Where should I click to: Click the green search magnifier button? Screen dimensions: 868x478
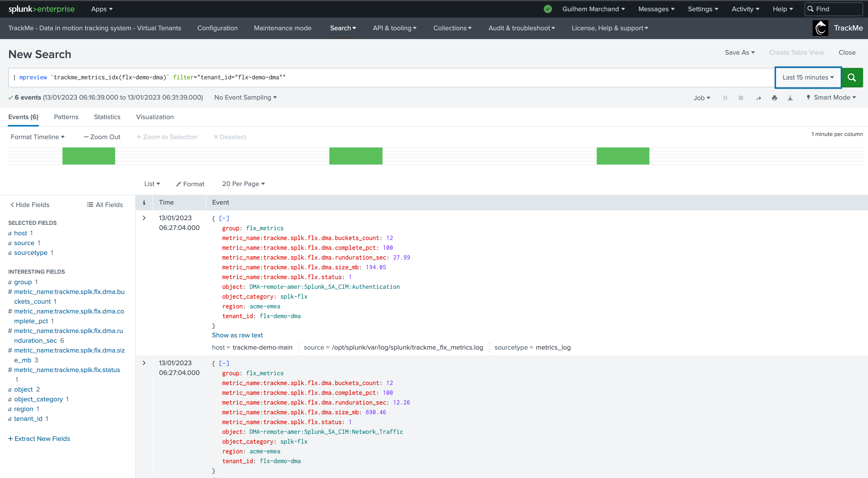point(852,78)
